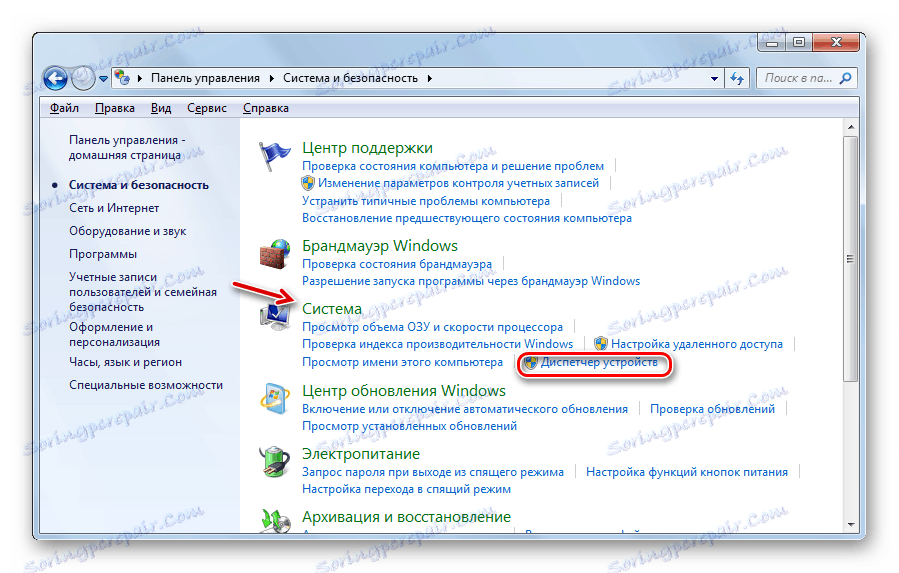Open the address bar history dropdown
The width and height of the screenshot is (899, 573).
point(714,79)
